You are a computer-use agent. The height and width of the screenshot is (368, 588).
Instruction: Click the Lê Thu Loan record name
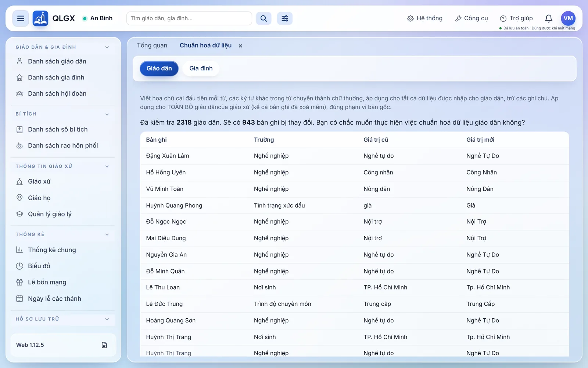point(163,287)
